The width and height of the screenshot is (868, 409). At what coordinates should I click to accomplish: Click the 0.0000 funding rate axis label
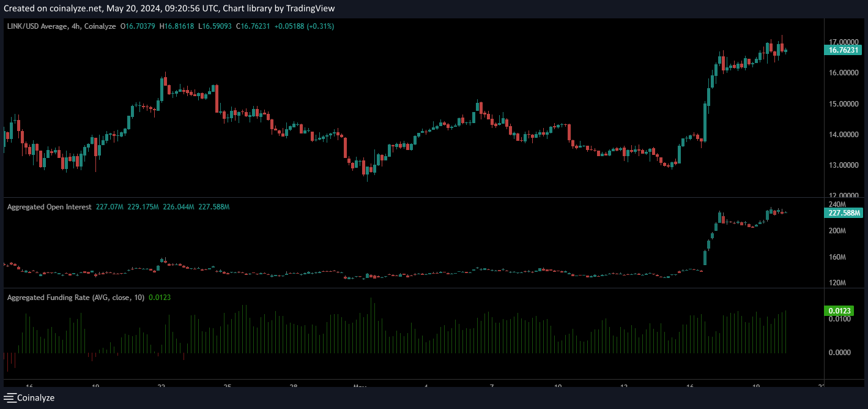pyautogui.click(x=839, y=353)
